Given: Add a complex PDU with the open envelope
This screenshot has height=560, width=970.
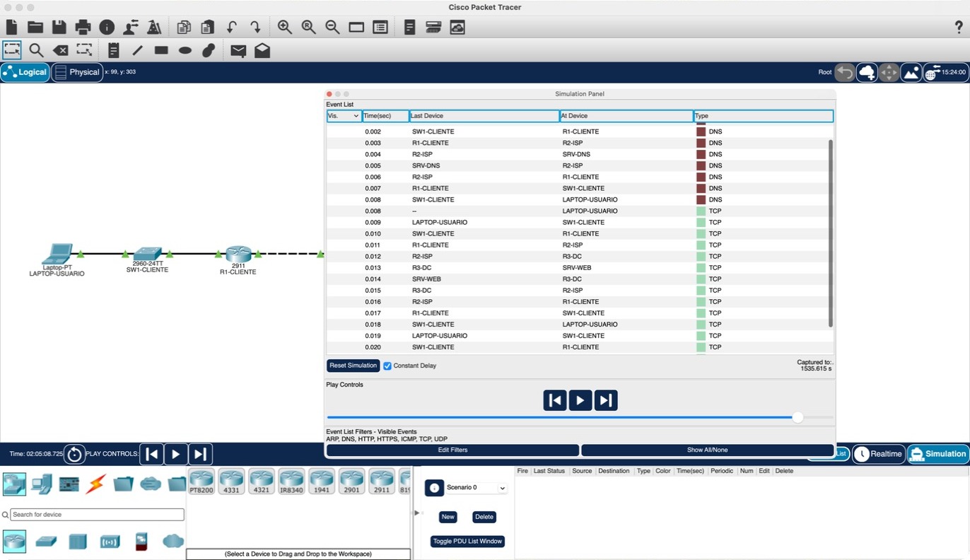Looking at the screenshot, I should point(262,50).
